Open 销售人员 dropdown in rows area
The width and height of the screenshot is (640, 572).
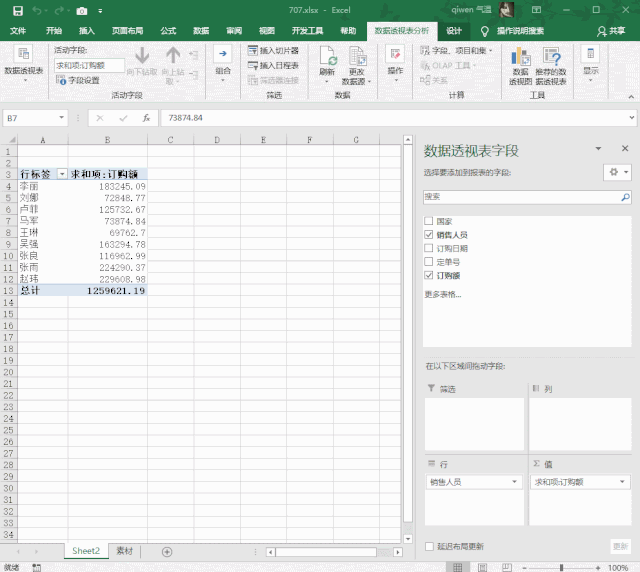coord(514,482)
